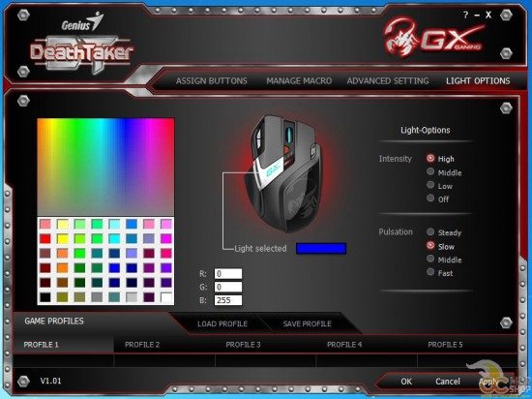Click the B field showing 255
The width and height of the screenshot is (532, 399).
[x=228, y=300]
